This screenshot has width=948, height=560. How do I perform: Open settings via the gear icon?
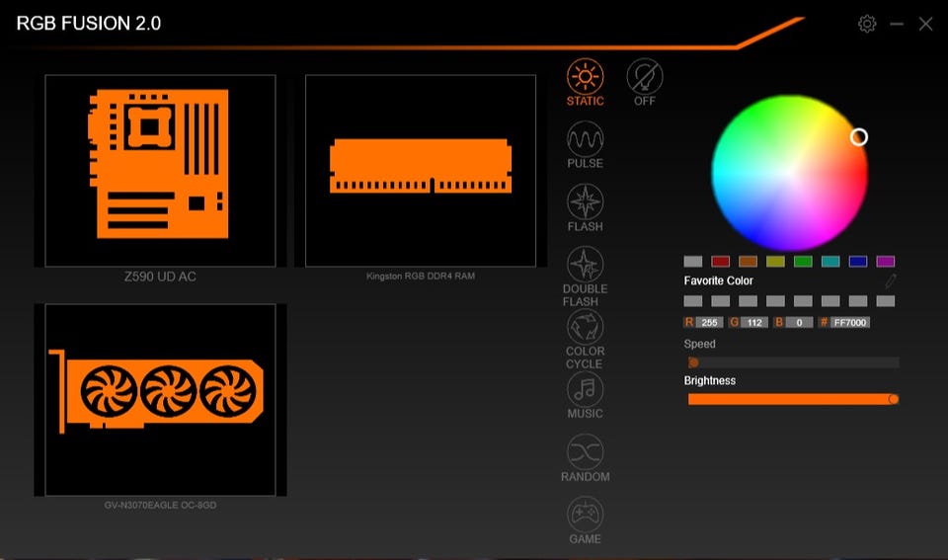click(x=867, y=24)
